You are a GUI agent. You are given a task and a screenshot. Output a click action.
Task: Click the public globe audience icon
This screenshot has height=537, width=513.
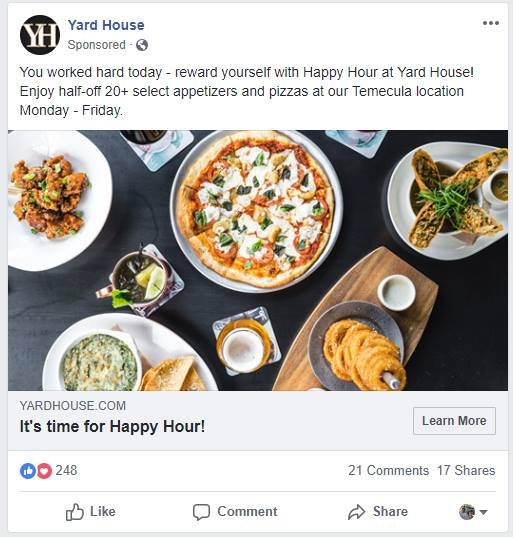142,45
